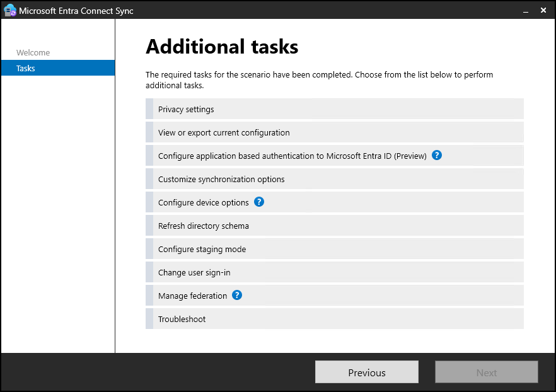The image size is (556, 392).
Task: Open help icon beside Manage federation
Action: click(237, 295)
